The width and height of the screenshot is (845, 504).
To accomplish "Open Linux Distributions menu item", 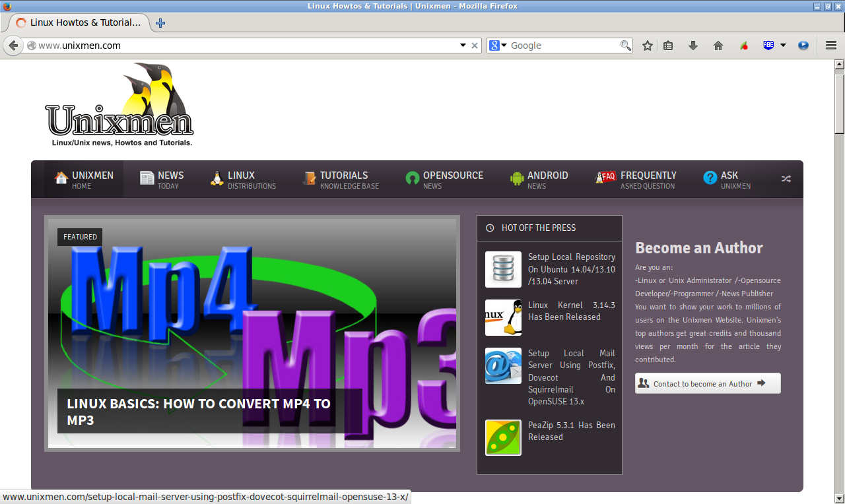I will 243,179.
